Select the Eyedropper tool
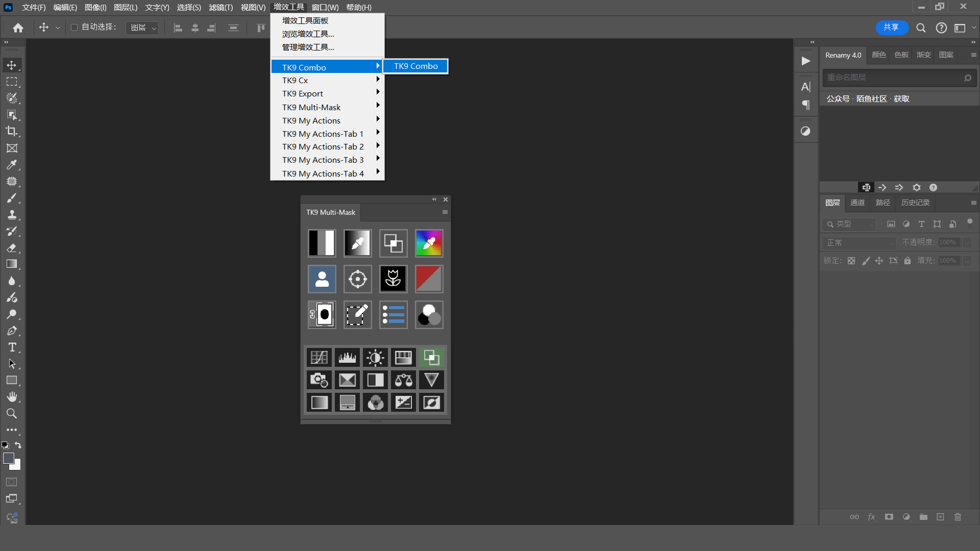 click(x=12, y=165)
